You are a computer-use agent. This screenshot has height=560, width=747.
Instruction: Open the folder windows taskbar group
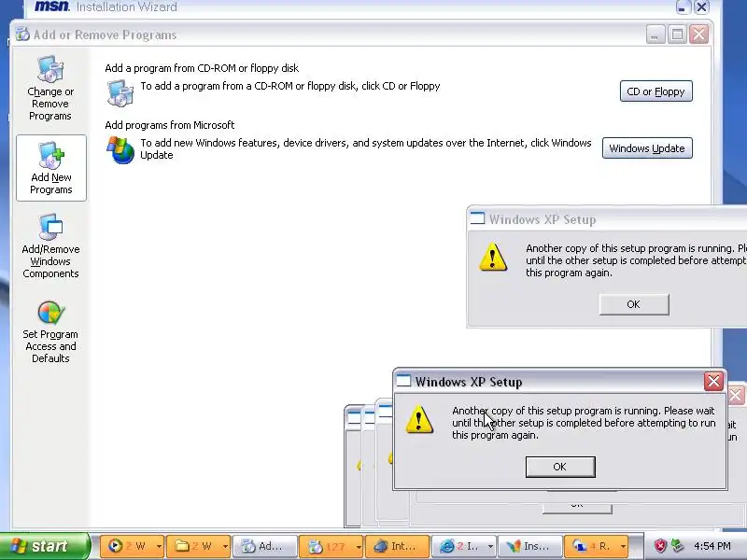(199, 546)
